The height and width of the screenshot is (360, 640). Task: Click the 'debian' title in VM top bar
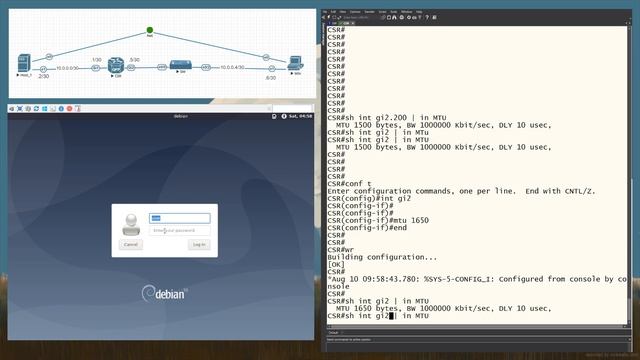(x=180, y=116)
